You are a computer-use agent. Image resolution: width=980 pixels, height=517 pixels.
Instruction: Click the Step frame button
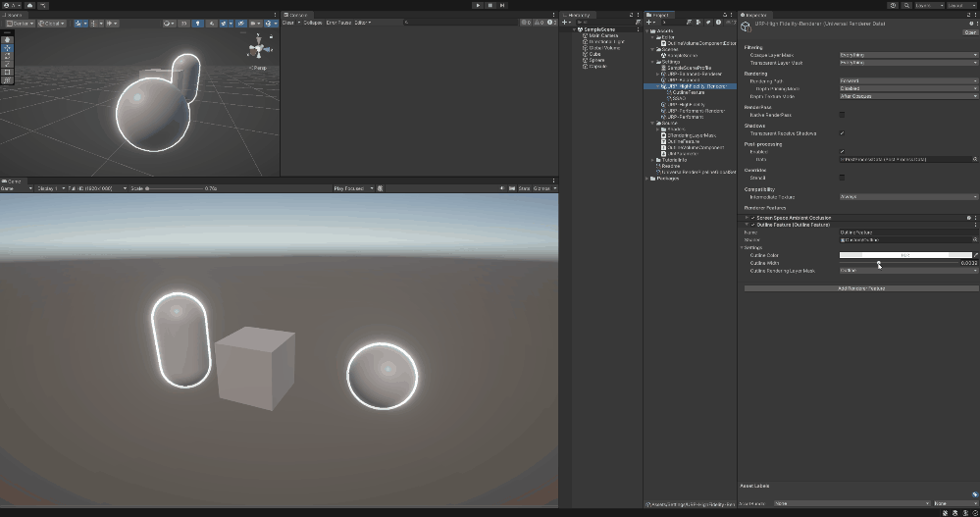click(x=503, y=5)
